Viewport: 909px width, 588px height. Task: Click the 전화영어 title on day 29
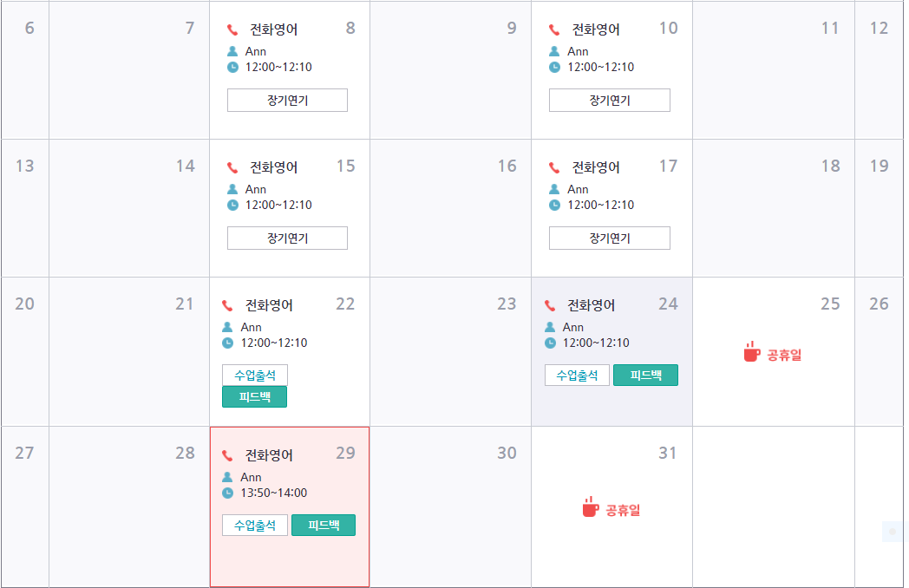[269, 455]
